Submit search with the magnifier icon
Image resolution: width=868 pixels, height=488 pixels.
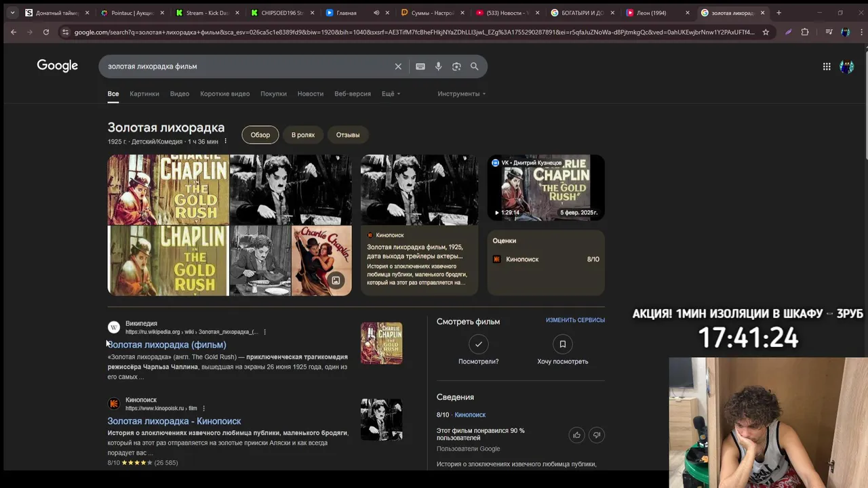[x=475, y=66]
